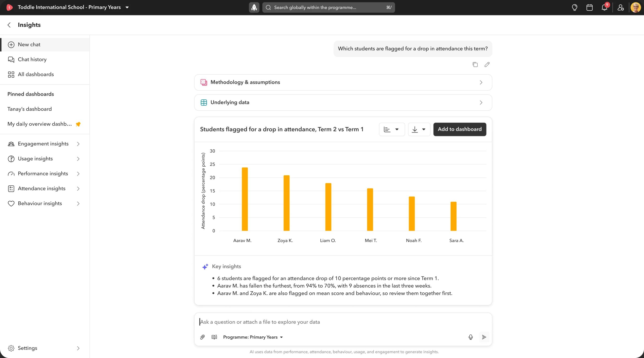Start voice input with microphone icon
644x358 pixels.
tap(471, 337)
